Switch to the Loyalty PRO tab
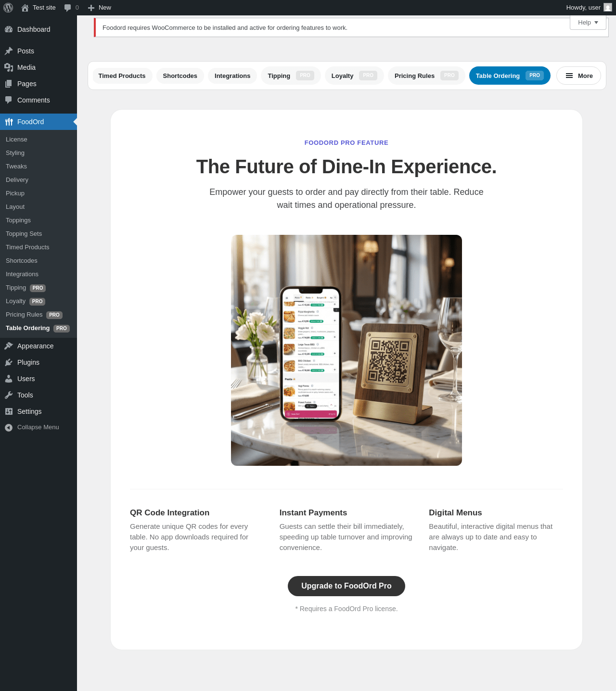The image size is (616, 691). tap(354, 76)
